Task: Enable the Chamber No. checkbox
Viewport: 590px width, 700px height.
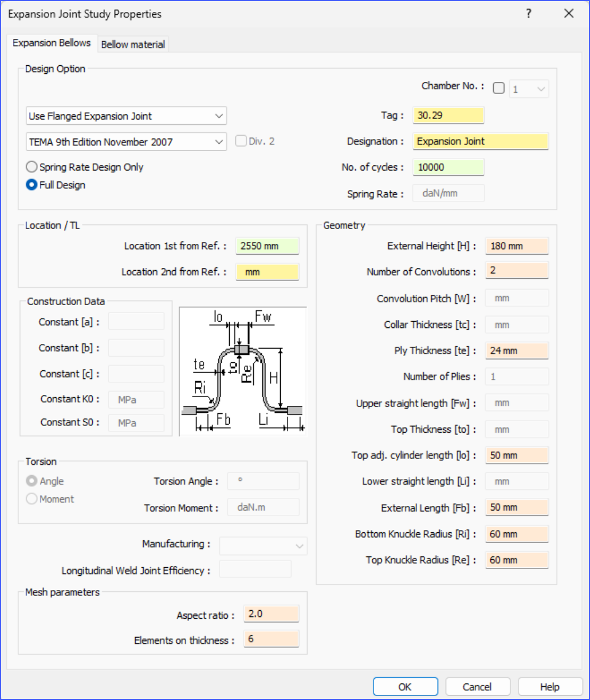Action: (499, 89)
